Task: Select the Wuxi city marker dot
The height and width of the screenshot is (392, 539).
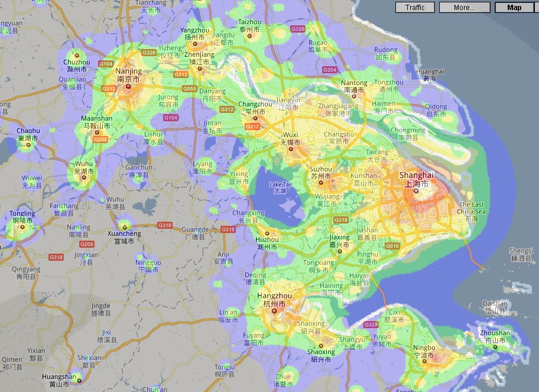Action: pos(290,150)
